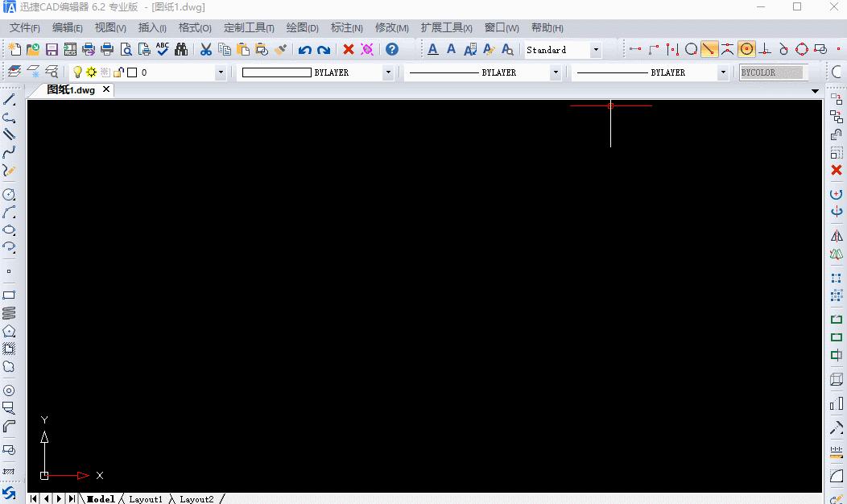Click the pink explode/purge icon

367,50
